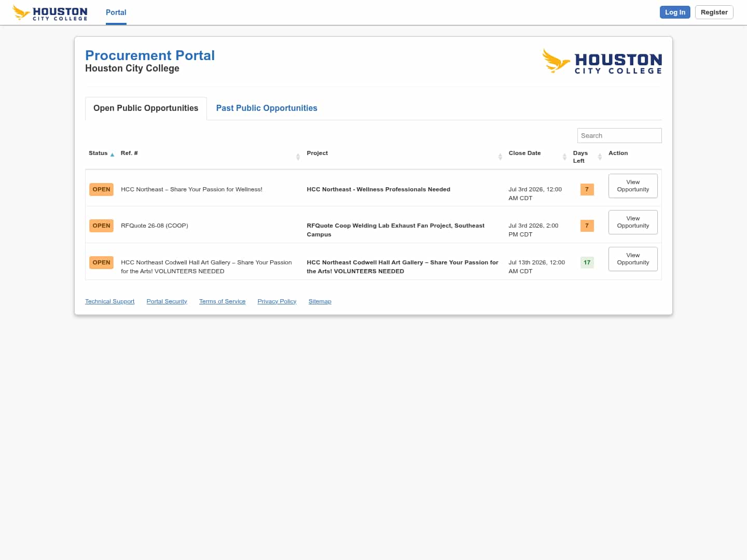The image size is (747, 560).
Task: Click 'Jul 13th 2026, 12:00 AM CDT' close date
Action: point(536,267)
